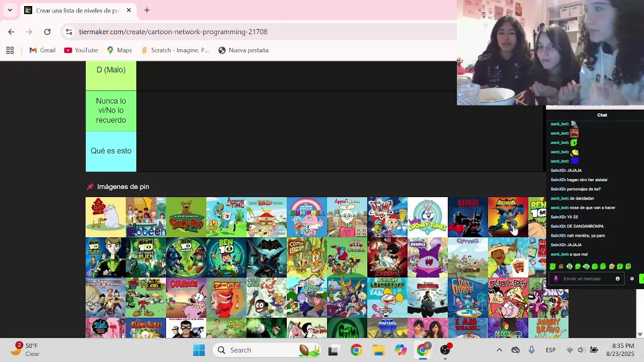Image resolution: width=644 pixels, height=362 pixels.
Task: Pick the Johnny Bravo thumbnail
Action: (x=548, y=328)
